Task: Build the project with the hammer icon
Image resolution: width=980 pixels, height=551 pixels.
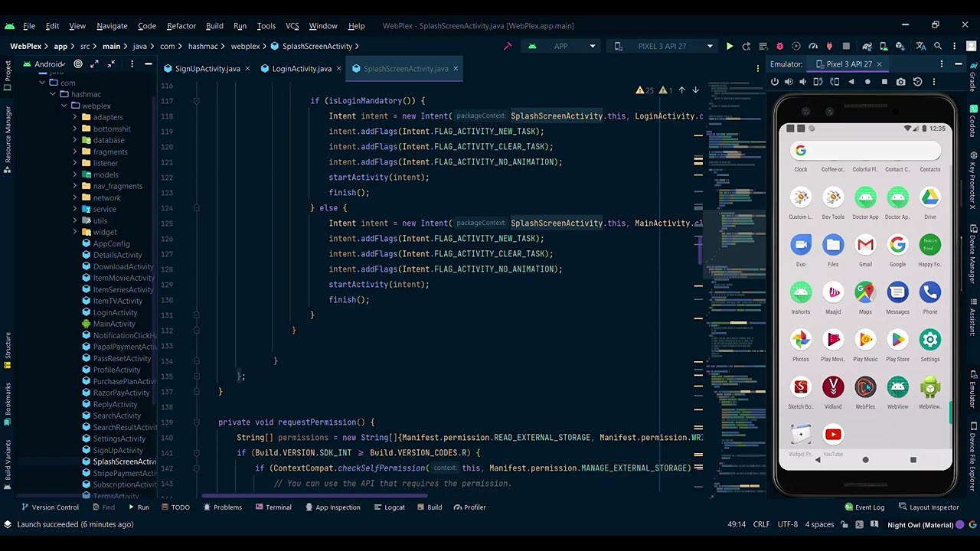Action: pos(508,47)
